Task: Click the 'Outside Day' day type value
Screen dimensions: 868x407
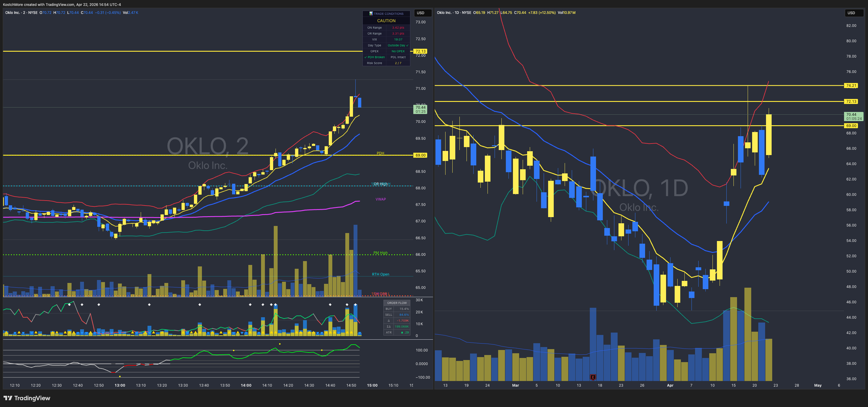Action: coord(398,45)
